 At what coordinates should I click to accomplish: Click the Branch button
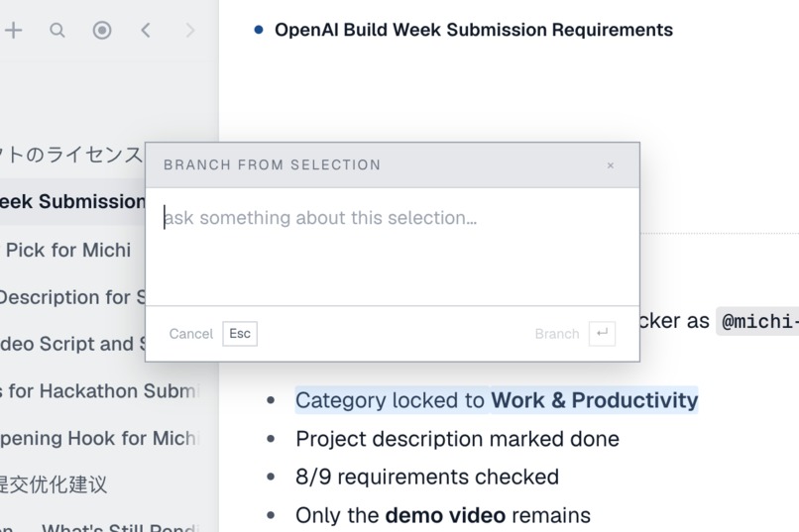coord(557,334)
